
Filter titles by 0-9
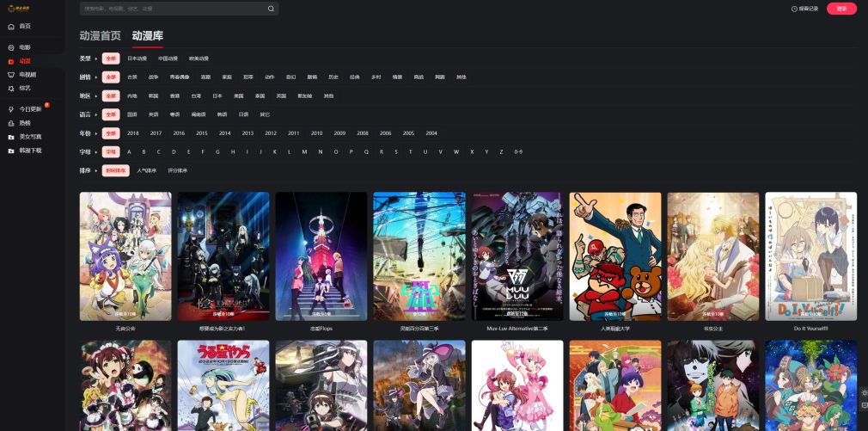click(518, 151)
